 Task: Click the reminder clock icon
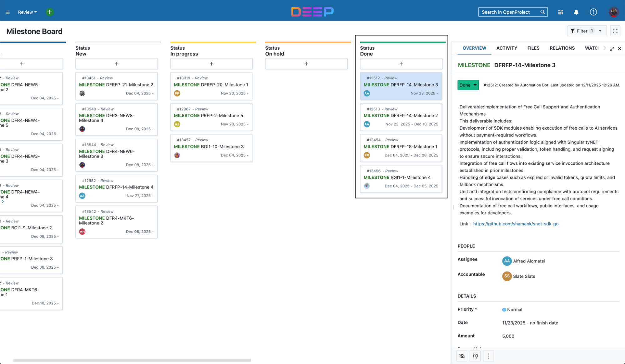pyautogui.click(x=475, y=356)
